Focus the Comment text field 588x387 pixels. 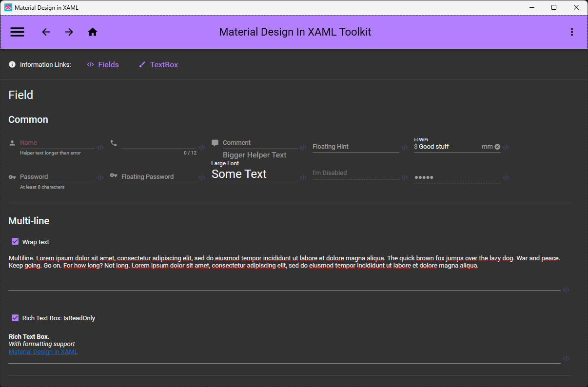260,143
